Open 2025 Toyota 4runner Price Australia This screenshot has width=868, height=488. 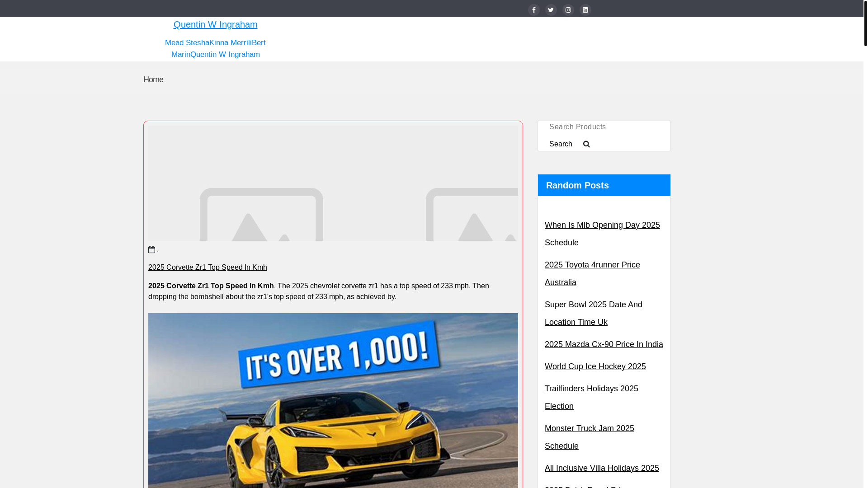pyautogui.click(x=592, y=274)
